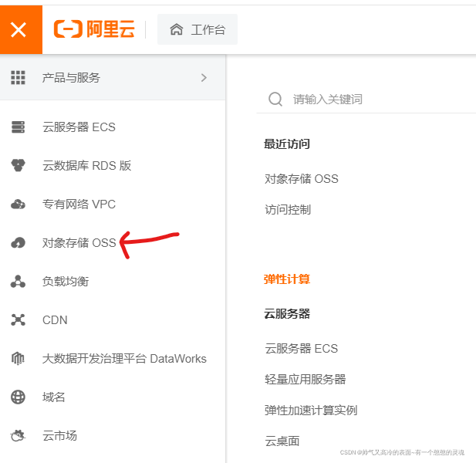Click the DataWorks icon
The height and width of the screenshot is (463, 476).
coord(18,358)
